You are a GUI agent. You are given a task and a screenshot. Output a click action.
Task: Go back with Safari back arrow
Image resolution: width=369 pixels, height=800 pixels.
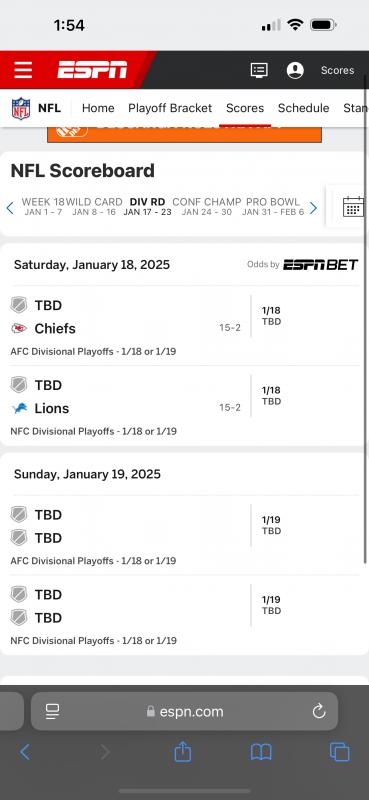(x=24, y=752)
